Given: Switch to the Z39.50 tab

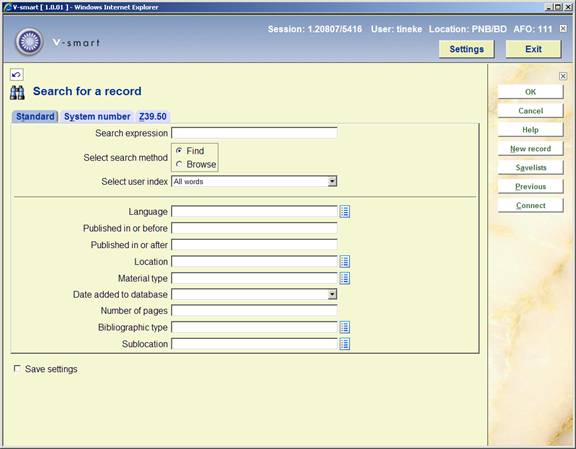Looking at the screenshot, I should click(x=153, y=116).
